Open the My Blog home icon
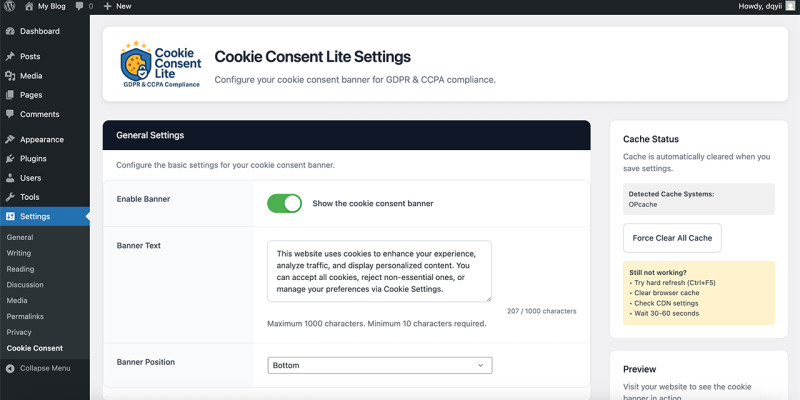 point(29,6)
